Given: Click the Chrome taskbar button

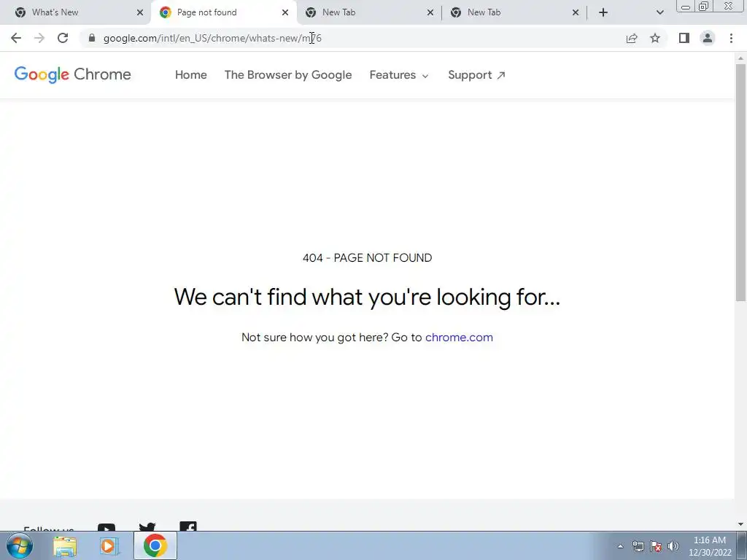Looking at the screenshot, I should 155,545.
